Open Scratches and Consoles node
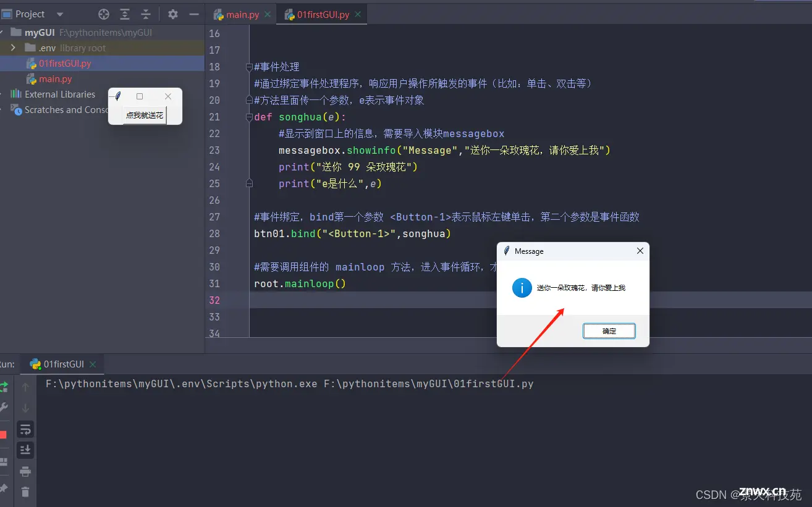The width and height of the screenshot is (812, 507). (x=66, y=109)
